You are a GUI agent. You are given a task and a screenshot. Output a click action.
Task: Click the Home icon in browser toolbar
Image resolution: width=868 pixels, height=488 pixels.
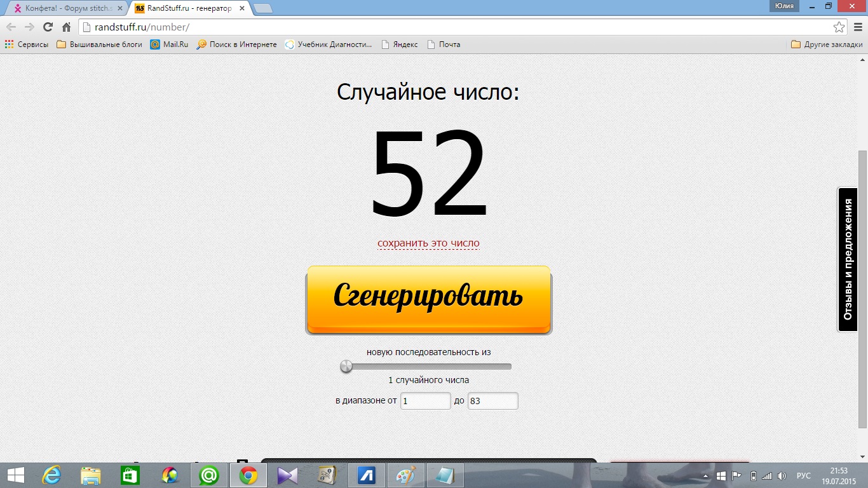(x=66, y=27)
